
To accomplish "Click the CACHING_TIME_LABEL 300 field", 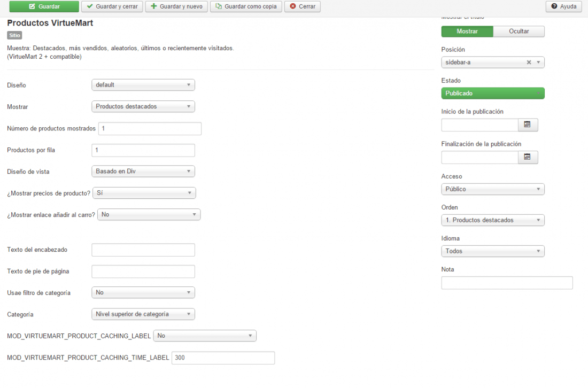I will [x=223, y=358].
